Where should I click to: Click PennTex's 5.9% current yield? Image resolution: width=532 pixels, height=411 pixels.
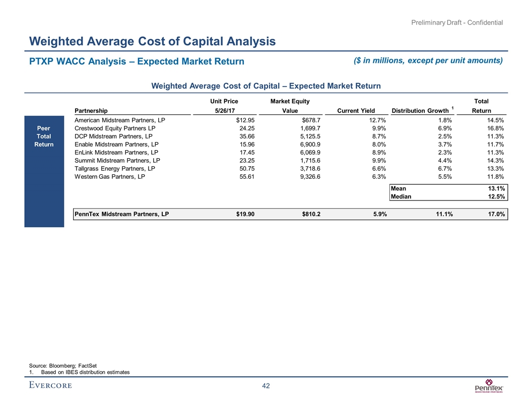(380, 214)
